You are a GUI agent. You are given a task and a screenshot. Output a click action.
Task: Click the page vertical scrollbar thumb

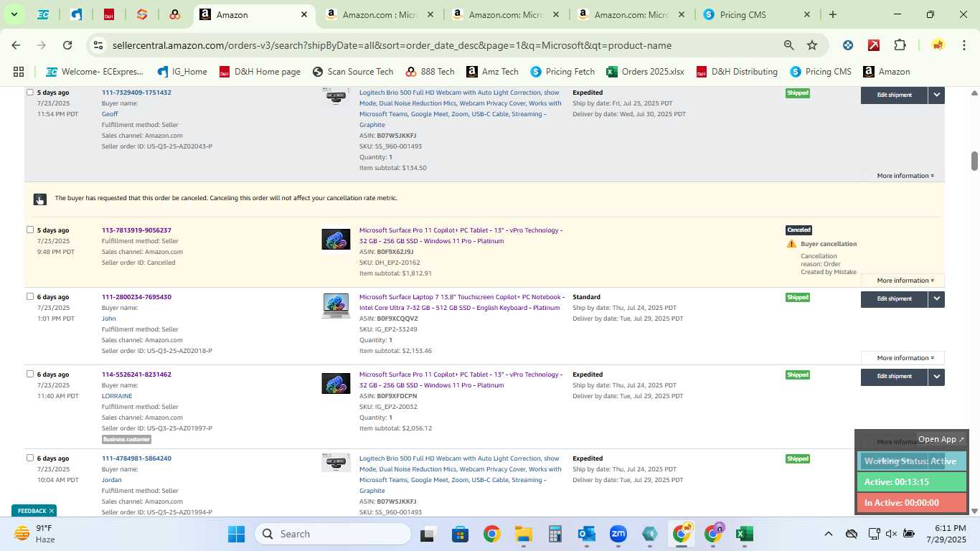pos(974,161)
